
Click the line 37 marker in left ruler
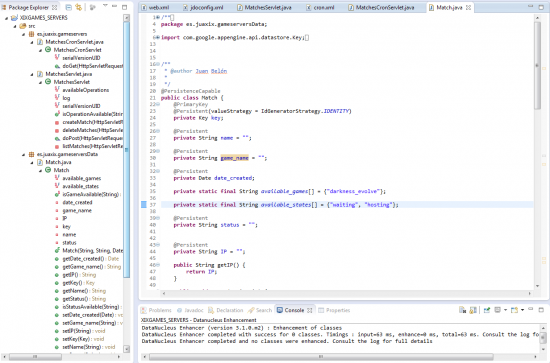pyautogui.click(x=143, y=204)
